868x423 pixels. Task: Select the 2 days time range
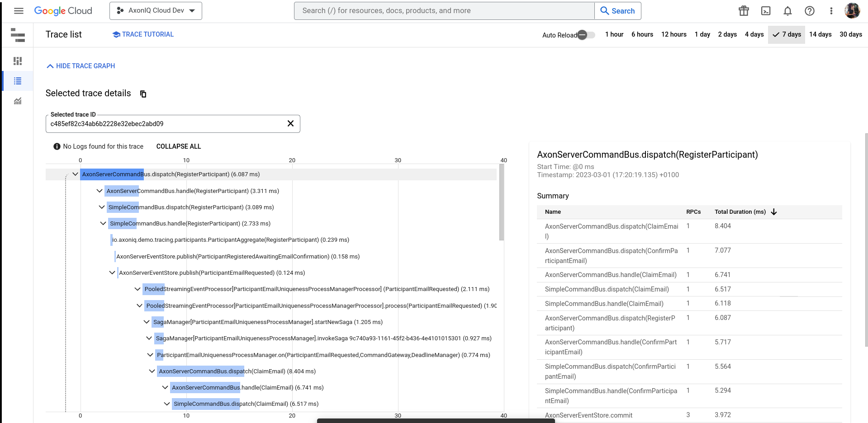point(727,34)
